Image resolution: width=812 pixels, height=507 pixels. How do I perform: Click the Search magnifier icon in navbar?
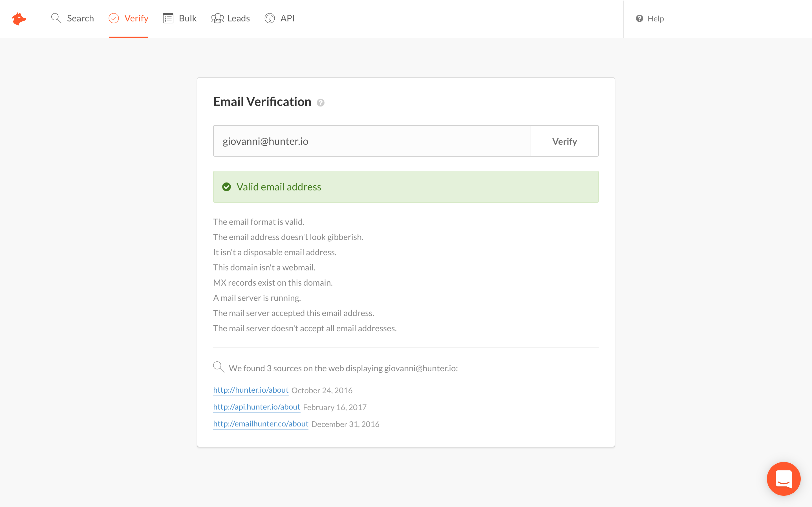56,18
